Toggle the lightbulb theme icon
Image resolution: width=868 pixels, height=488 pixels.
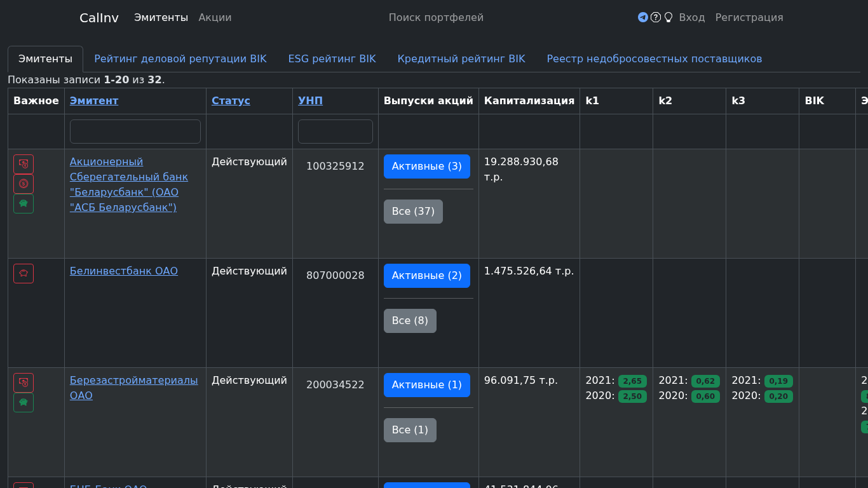[668, 17]
